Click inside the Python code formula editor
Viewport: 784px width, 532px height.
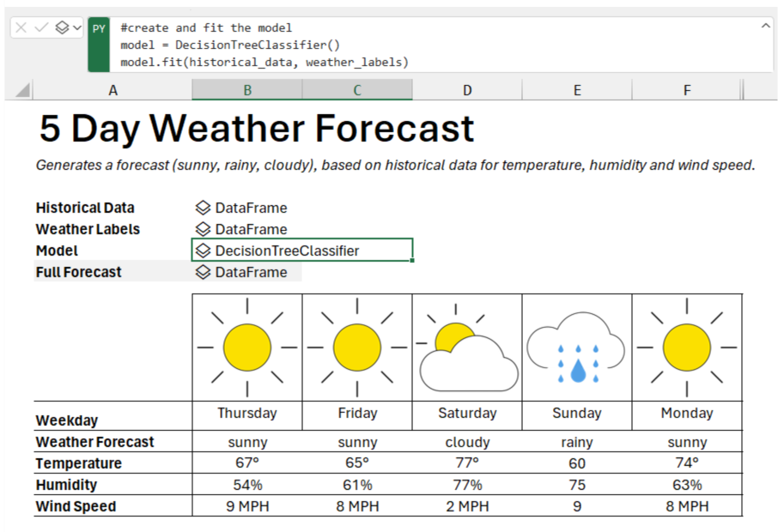[429, 45]
